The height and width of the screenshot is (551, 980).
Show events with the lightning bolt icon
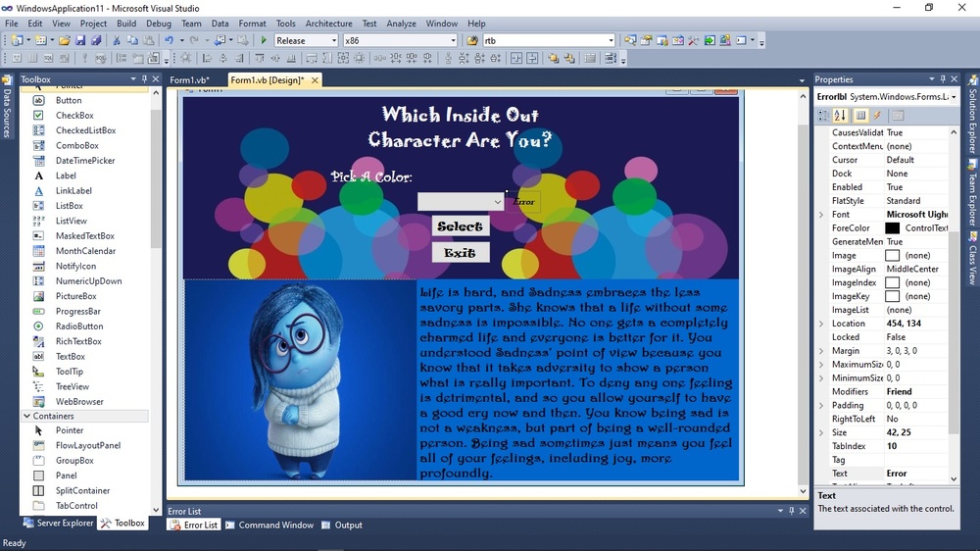[x=877, y=116]
